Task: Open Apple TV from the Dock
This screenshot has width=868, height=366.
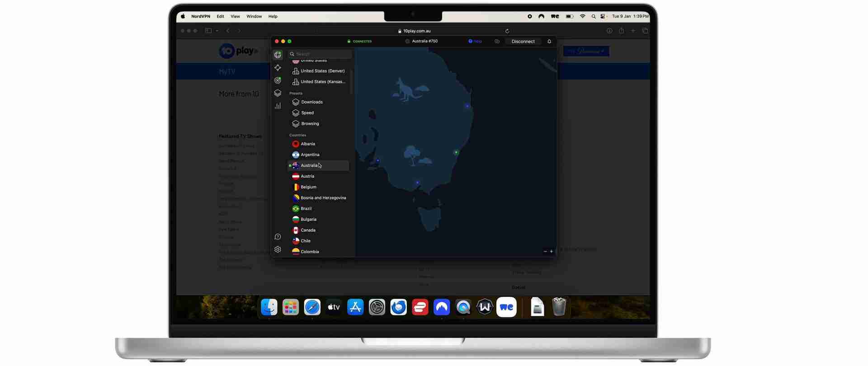Action: coord(334,307)
